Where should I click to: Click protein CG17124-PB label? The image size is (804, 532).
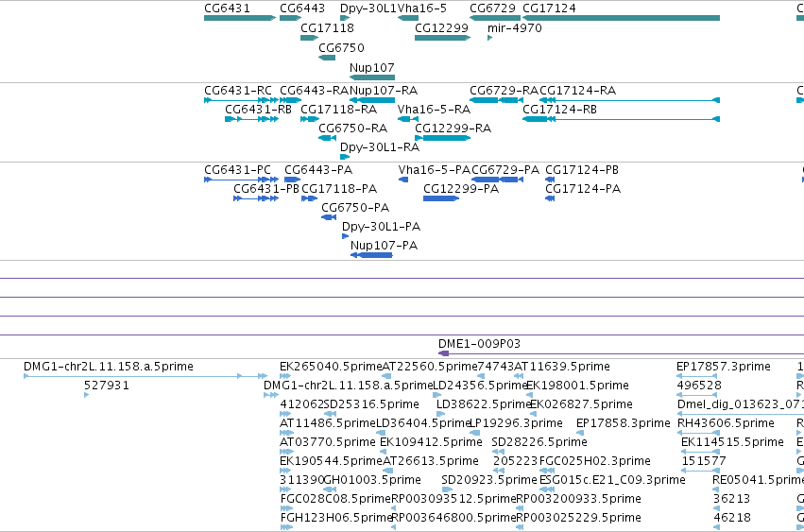coord(582,170)
